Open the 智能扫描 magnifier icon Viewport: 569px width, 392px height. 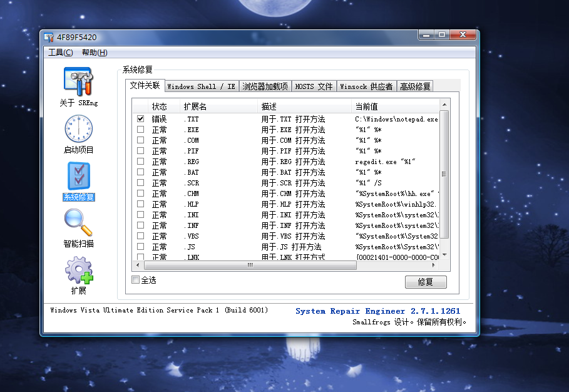(x=78, y=223)
